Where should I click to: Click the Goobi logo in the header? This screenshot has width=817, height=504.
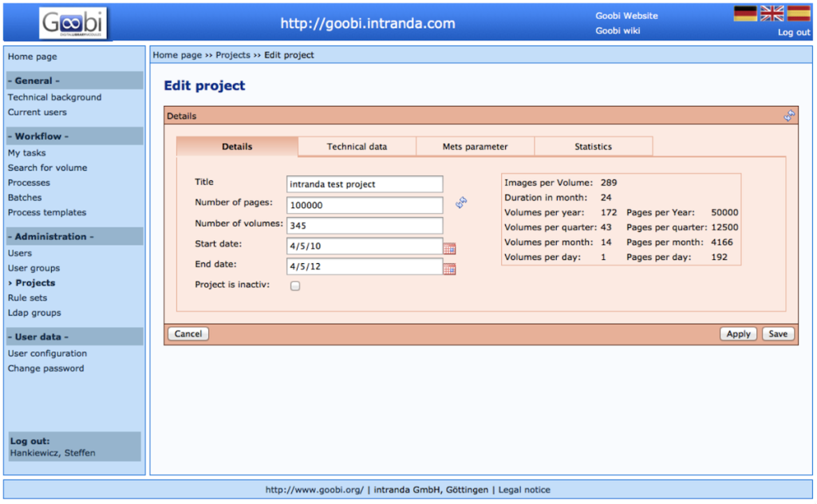pyautogui.click(x=73, y=23)
